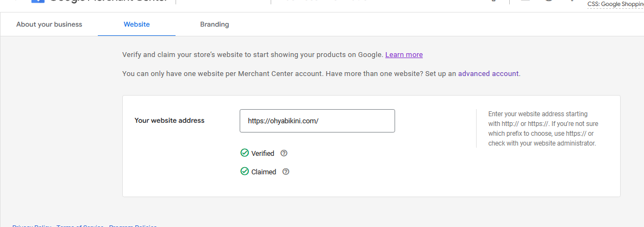This screenshot has height=227, width=644.
Task: Click the Verify and claim instruction text
Action: [253, 55]
